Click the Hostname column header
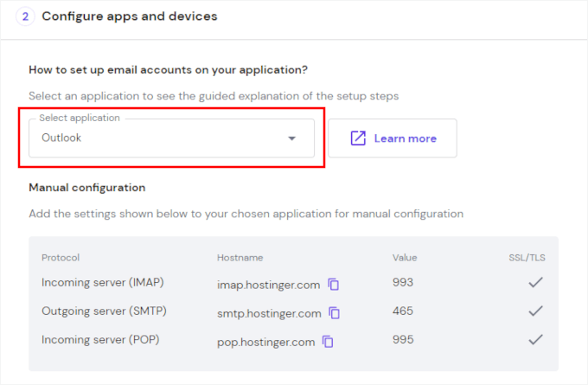 pos(240,258)
